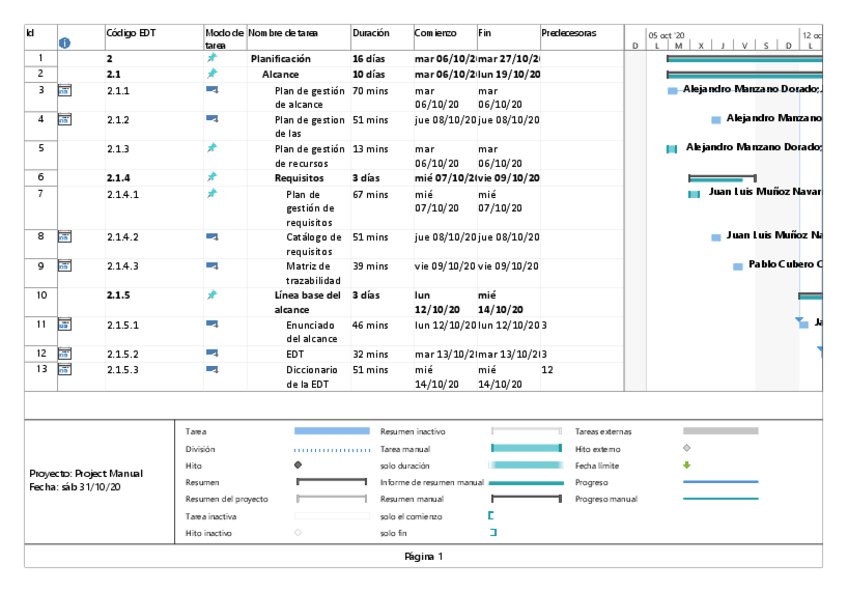Click the 05 oct '20 timescale header
Viewport: 848px width, 592px height.
[661, 34]
